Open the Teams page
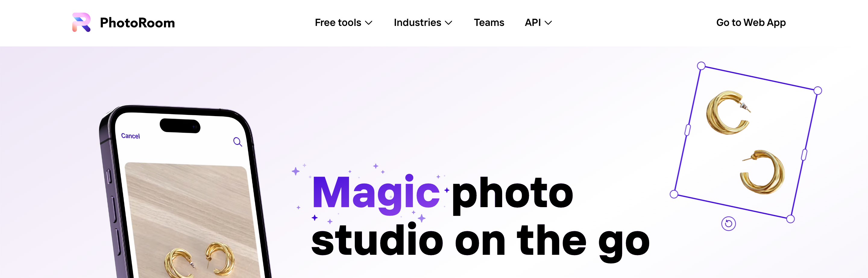Viewport: 868px width, 278px height. pyautogui.click(x=489, y=23)
